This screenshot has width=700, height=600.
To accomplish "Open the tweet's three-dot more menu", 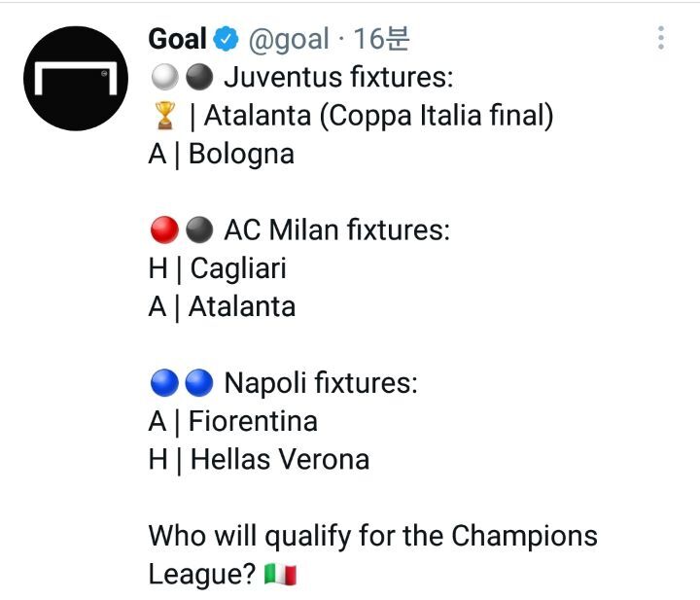I will tap(661, 38).
